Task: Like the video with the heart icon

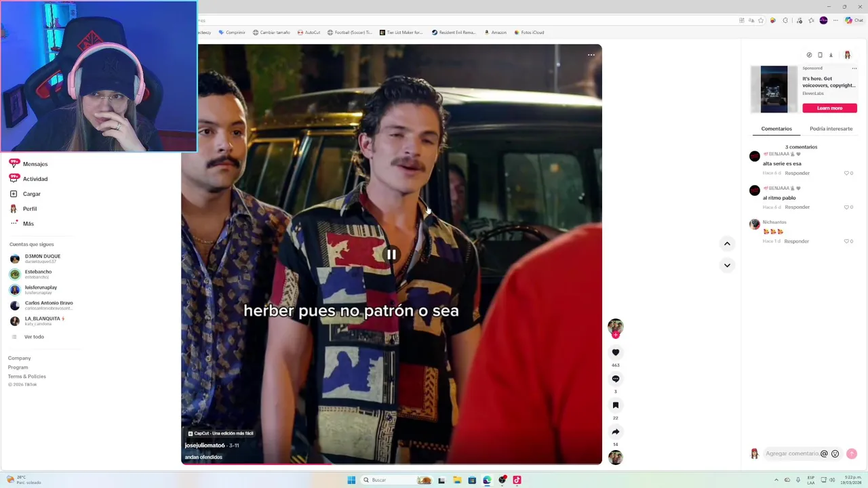Action: coord(616,352)
